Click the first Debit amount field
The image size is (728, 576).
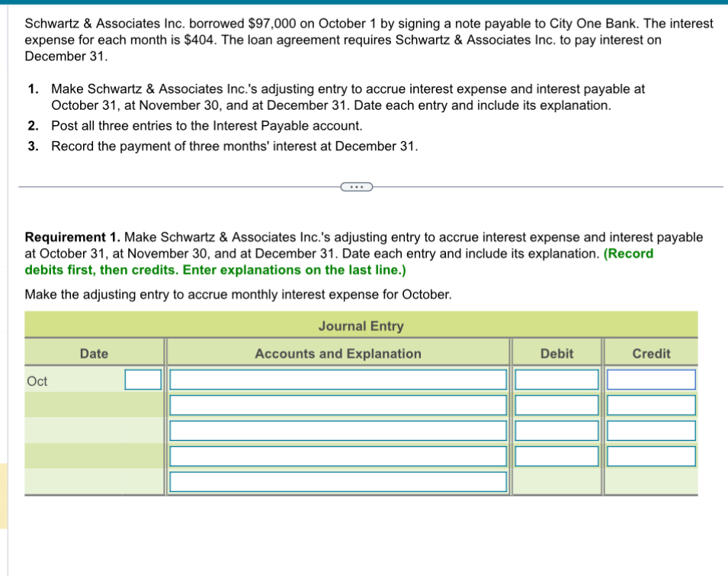556,379
